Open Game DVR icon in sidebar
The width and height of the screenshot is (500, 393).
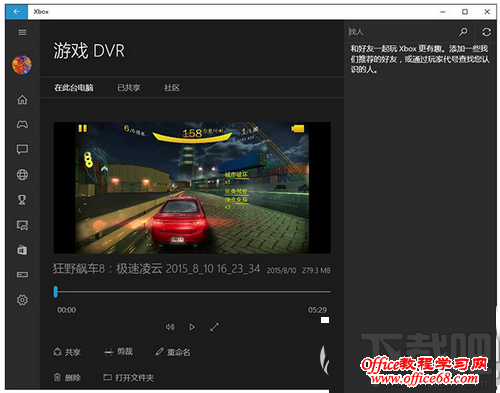[x=22, y=225]
